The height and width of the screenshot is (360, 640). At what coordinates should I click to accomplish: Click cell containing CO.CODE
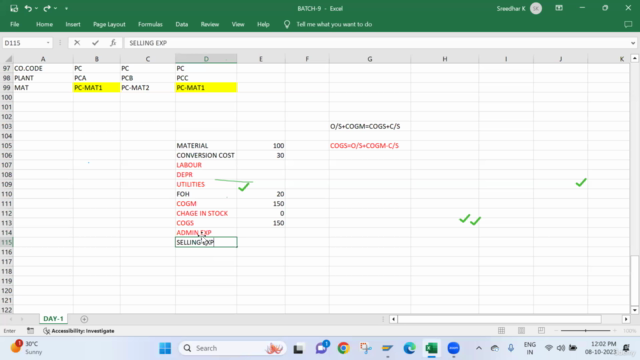(43, 68)
